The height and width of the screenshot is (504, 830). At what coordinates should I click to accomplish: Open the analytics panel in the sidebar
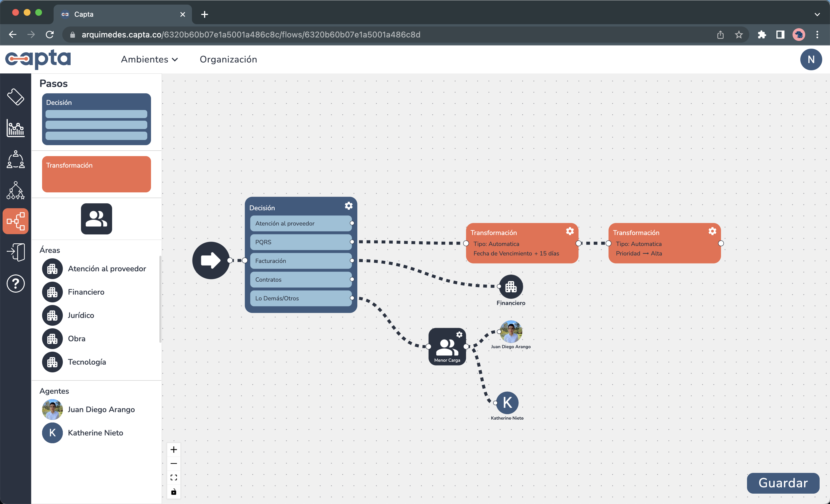pos(16,129)
